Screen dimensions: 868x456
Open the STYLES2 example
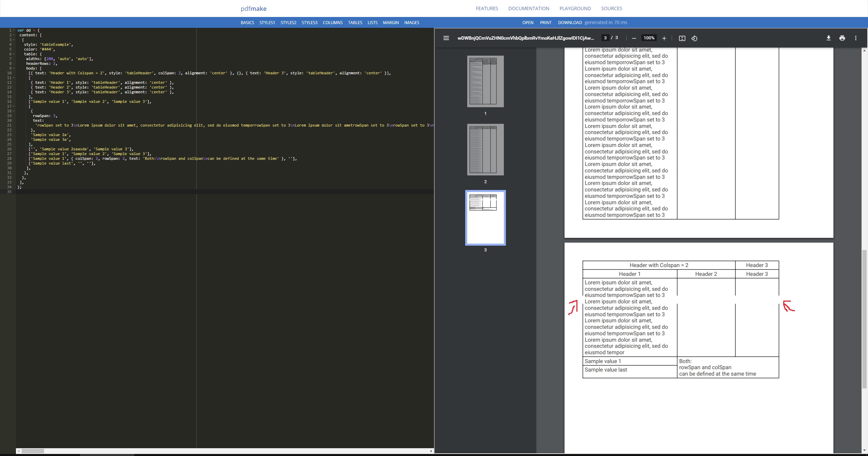[288, 22]
